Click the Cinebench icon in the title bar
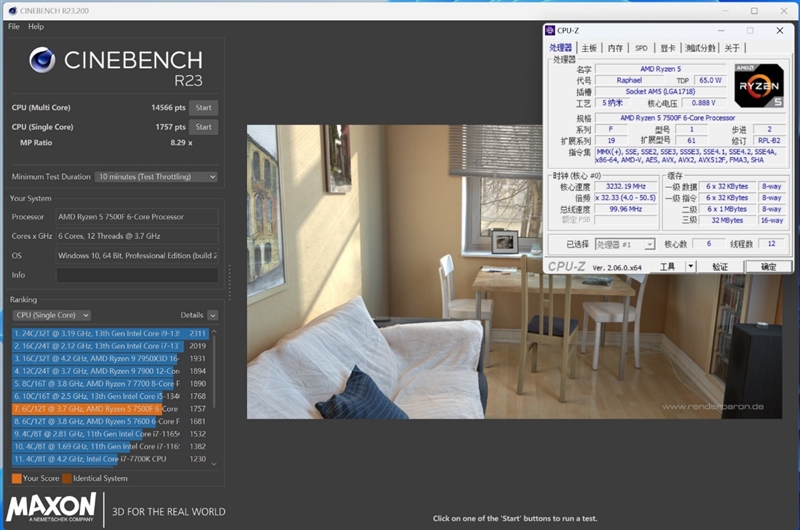 [13, 11]
